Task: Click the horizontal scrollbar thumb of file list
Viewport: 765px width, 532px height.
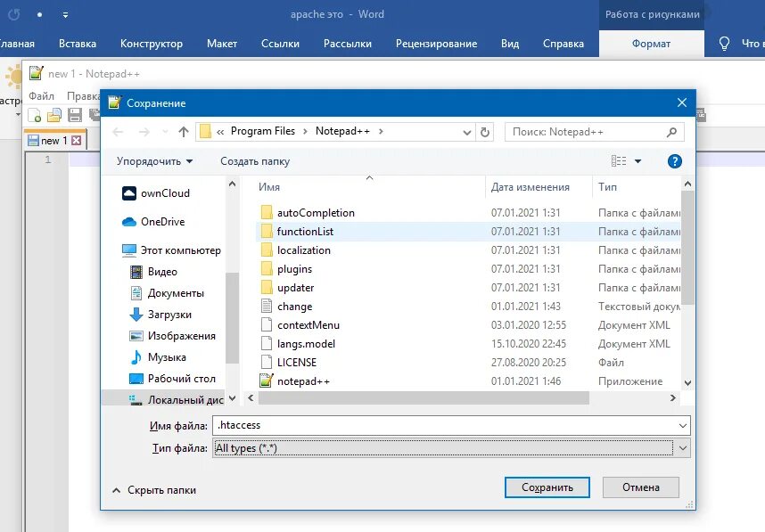Action: 424,398
